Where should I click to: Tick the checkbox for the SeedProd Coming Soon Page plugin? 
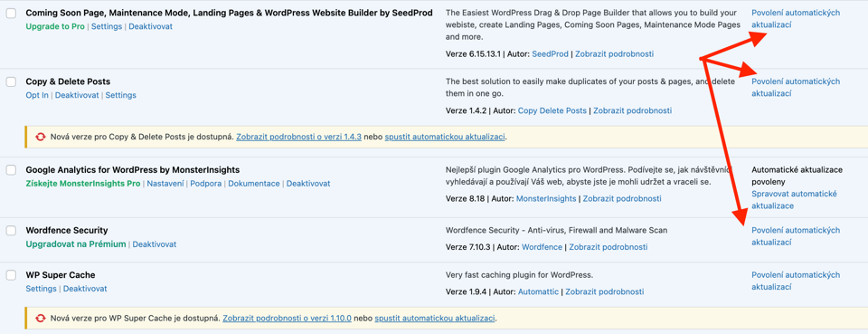tap(11, 14)
